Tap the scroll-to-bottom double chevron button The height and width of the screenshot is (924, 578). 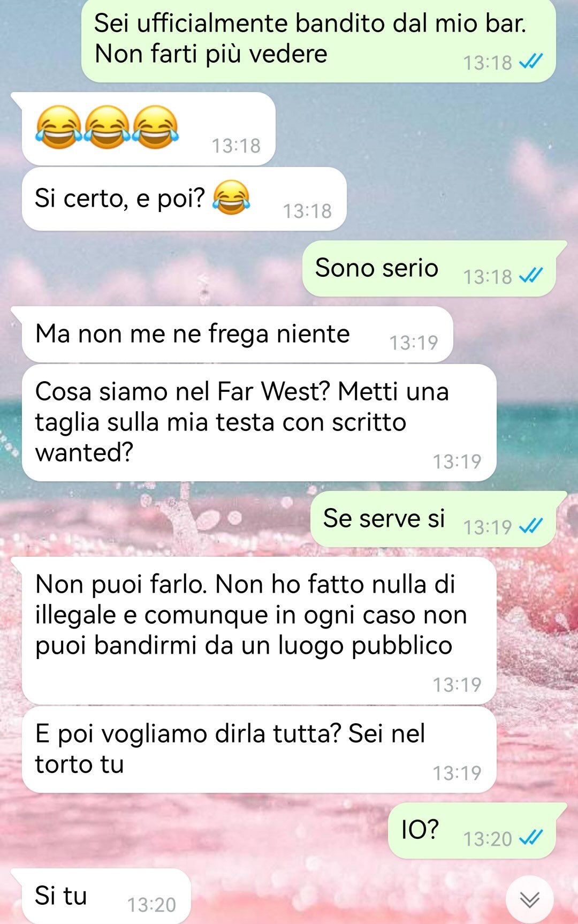tap(530, 900)
